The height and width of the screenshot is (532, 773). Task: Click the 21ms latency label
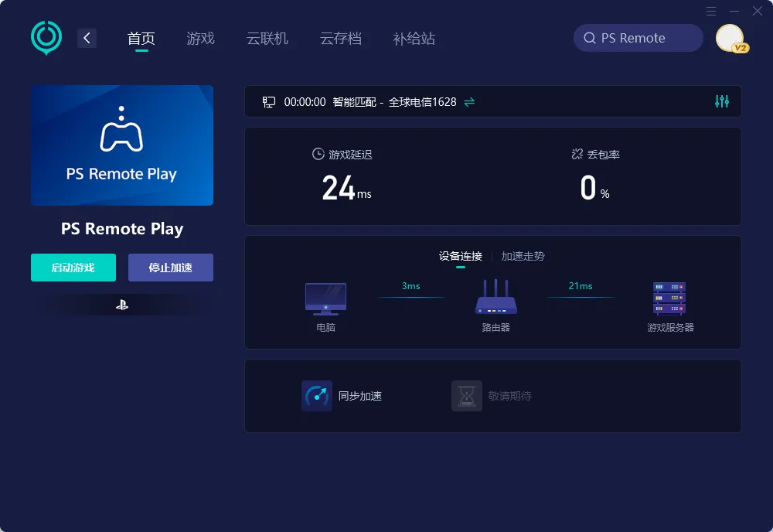(x=581, y=286)
